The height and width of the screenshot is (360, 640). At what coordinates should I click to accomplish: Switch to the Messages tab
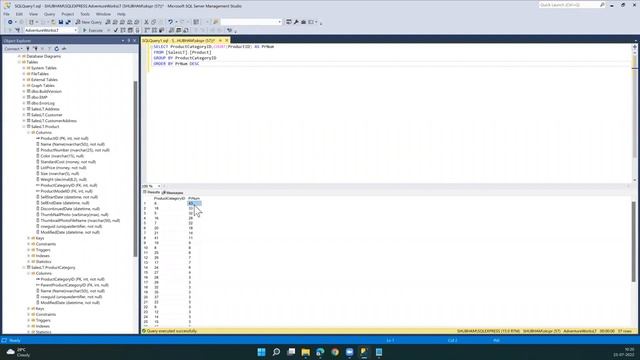(173, 192)
